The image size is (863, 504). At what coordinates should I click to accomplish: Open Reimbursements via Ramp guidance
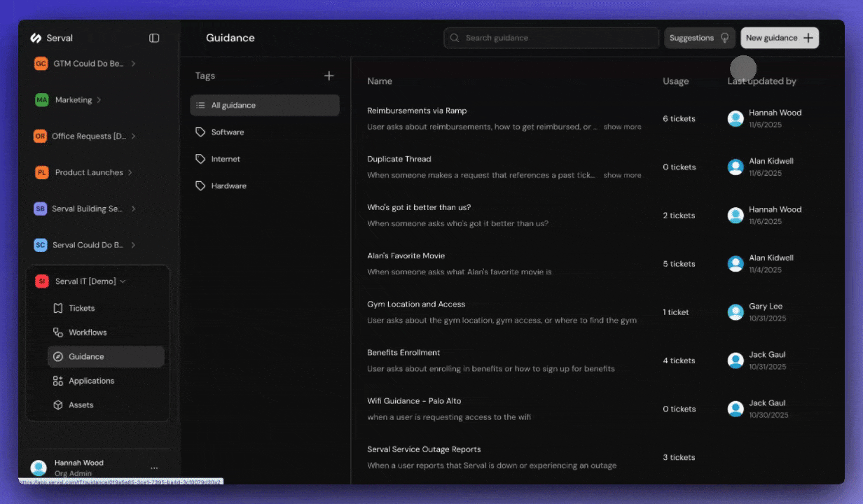[417, 111]
